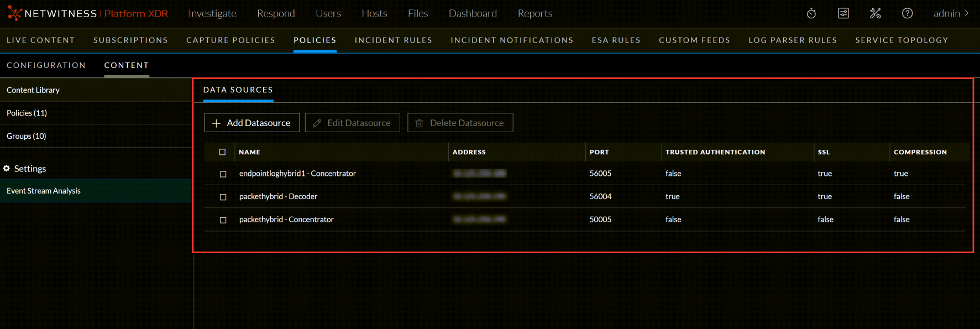
Task: Click the Settings heading in the sidebar
Action: click(x=30, y=169)
